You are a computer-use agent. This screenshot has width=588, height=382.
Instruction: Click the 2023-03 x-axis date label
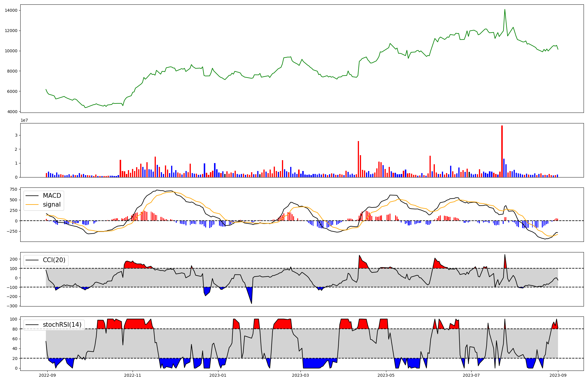pos(300,375)
